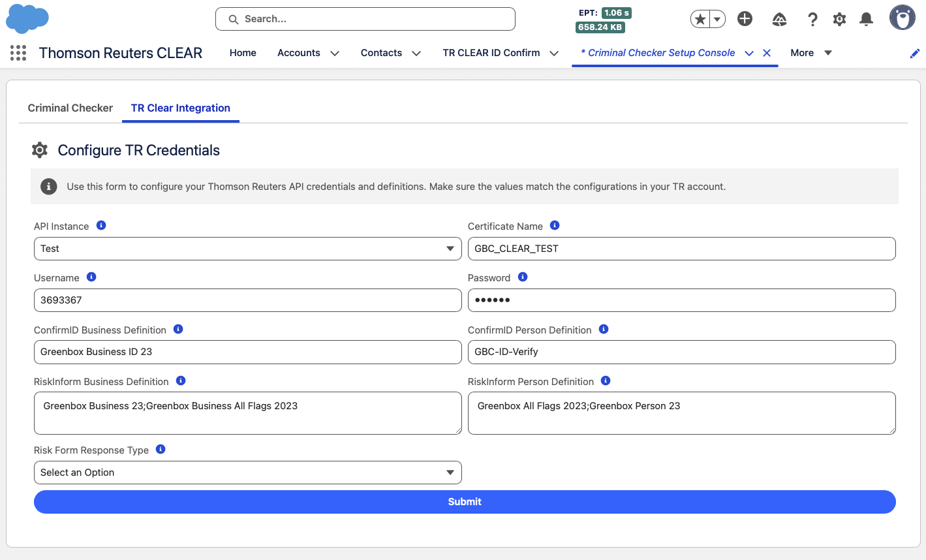
Task: Click the Configure TR Credentials heading
Action: [x=139, y=150]
